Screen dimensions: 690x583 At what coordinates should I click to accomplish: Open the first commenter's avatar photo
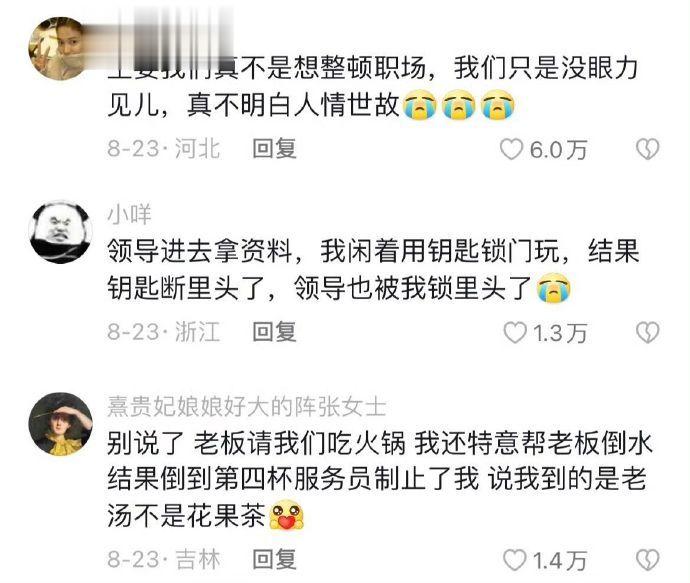click(x=61, y=48)
